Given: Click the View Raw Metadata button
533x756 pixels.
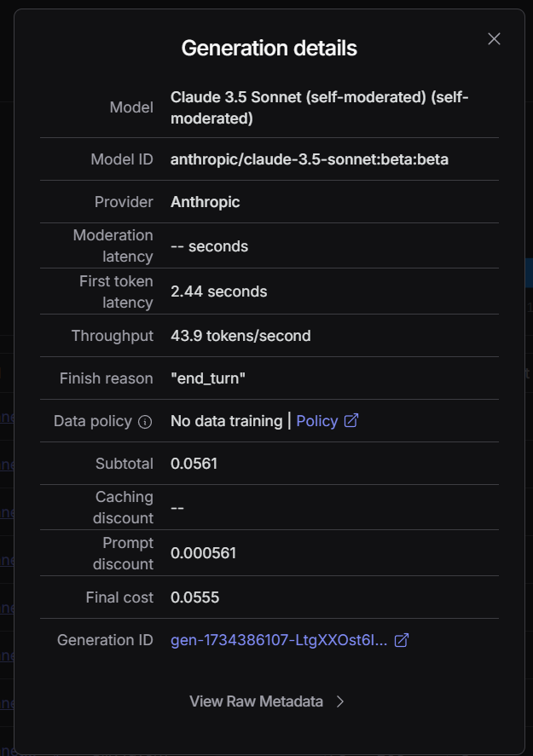Looking at the screenshot, I should coord(256,701).
